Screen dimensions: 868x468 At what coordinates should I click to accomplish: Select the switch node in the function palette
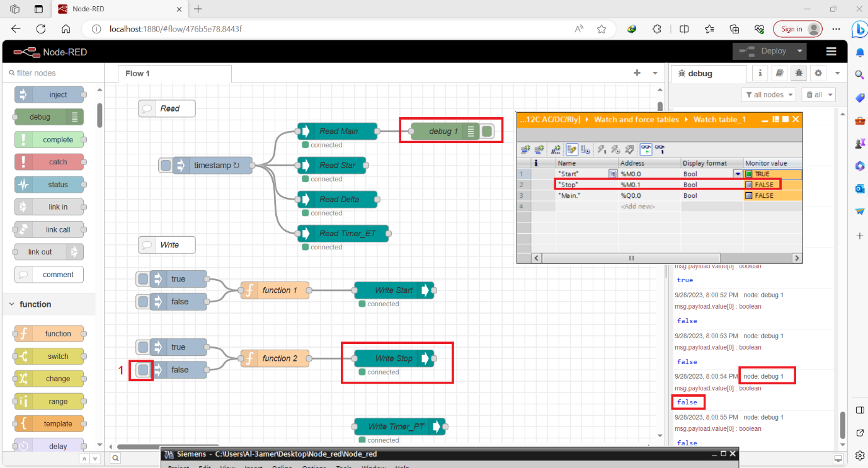(x=49, y=356)
